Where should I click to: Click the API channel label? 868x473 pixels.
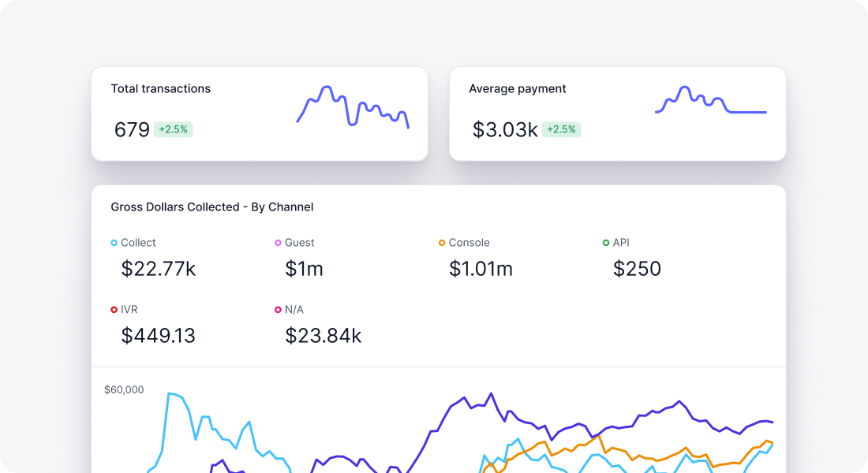tap(620, 243)
